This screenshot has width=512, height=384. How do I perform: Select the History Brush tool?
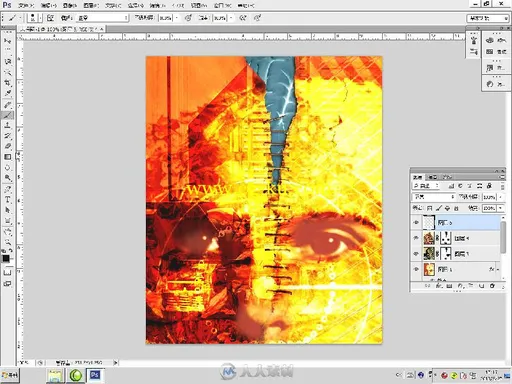click(8, 136)
